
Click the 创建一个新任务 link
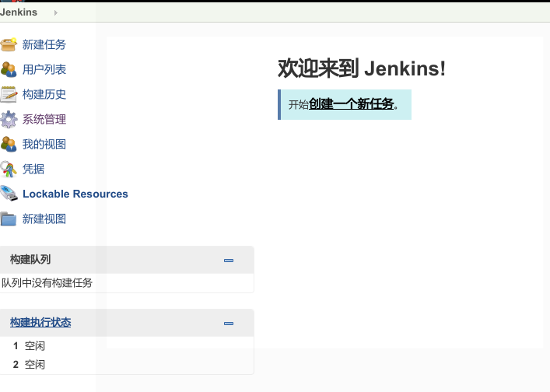coord(352,103)
